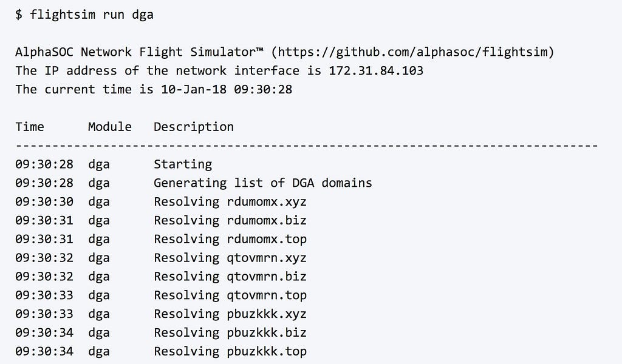622x364 pixels.
Task: Click the Time column header
Action: click(30, 127)
